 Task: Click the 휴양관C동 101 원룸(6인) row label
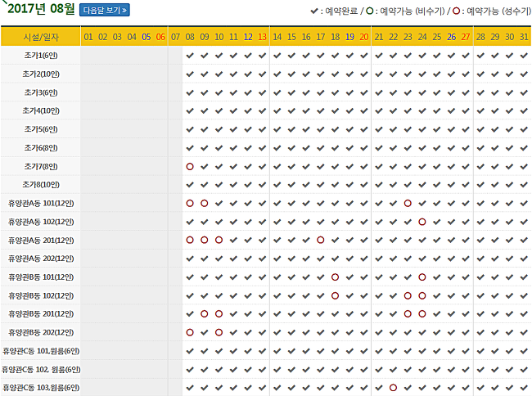coord(41,351)
